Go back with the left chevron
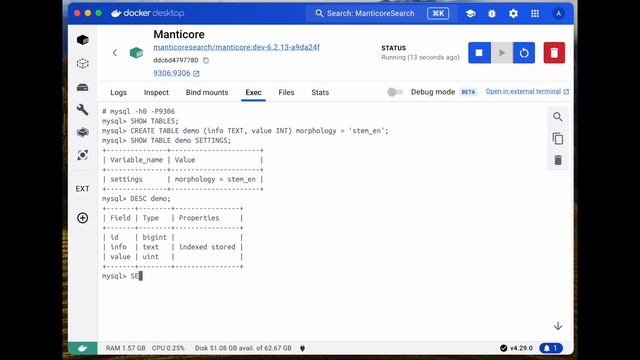This screenshot has height=360, width=640. point(115,53)
